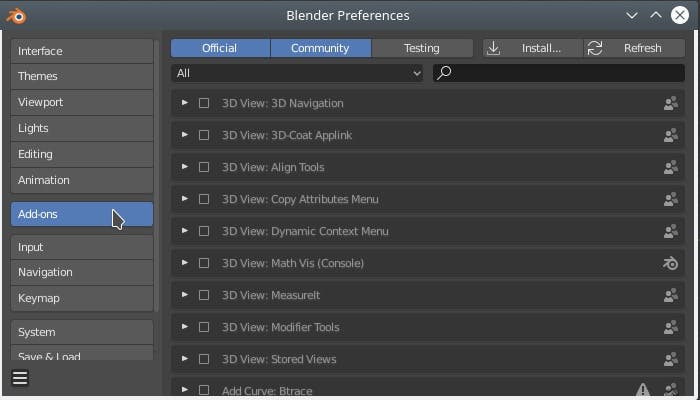Image resolution: width=700 pixels, height=400 pixels.
Task: Open the Lights preferences section
Action: click(x=82, y=128)
